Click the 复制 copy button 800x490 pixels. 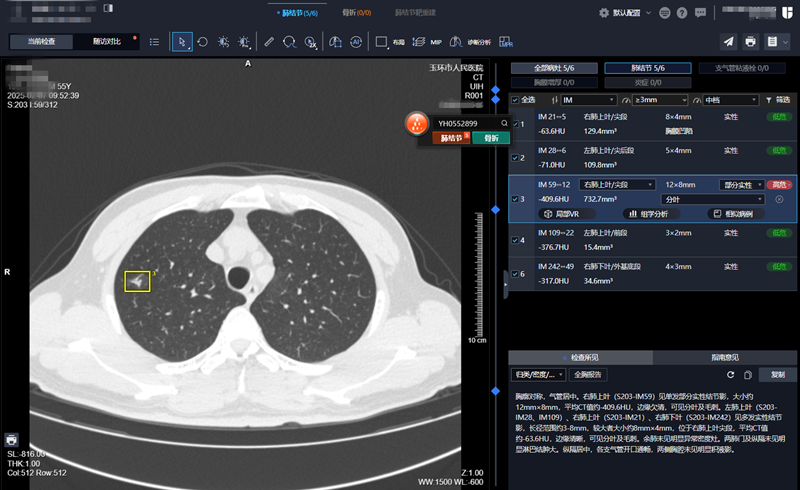pyautogui.click(x=778, y=375)
